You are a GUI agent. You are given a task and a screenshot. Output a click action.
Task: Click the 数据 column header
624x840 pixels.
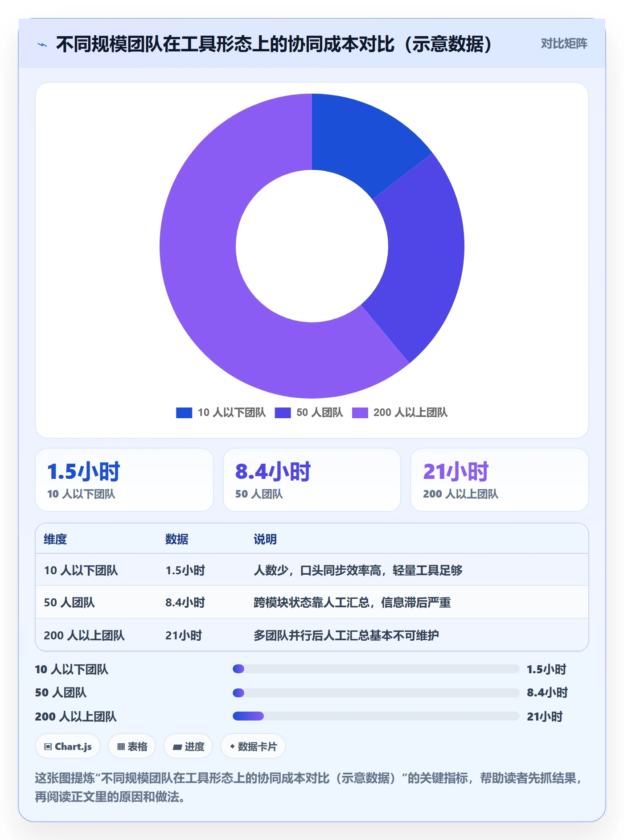pyautogui.click(x=177, y=539)
